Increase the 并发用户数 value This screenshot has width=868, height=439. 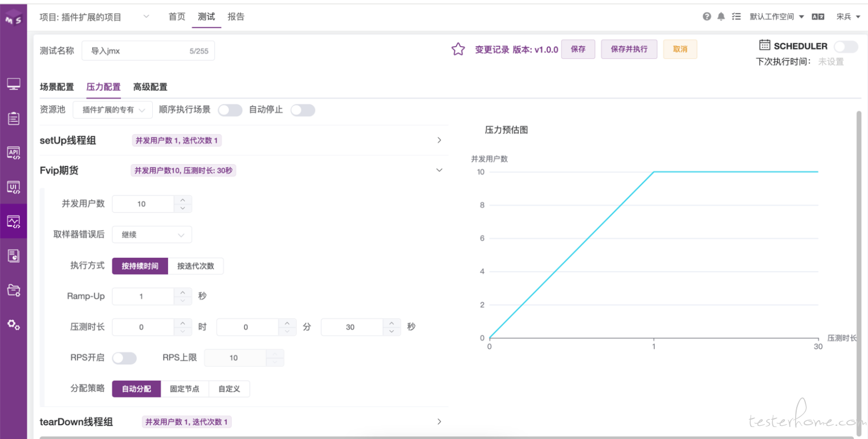click(182, 200)
